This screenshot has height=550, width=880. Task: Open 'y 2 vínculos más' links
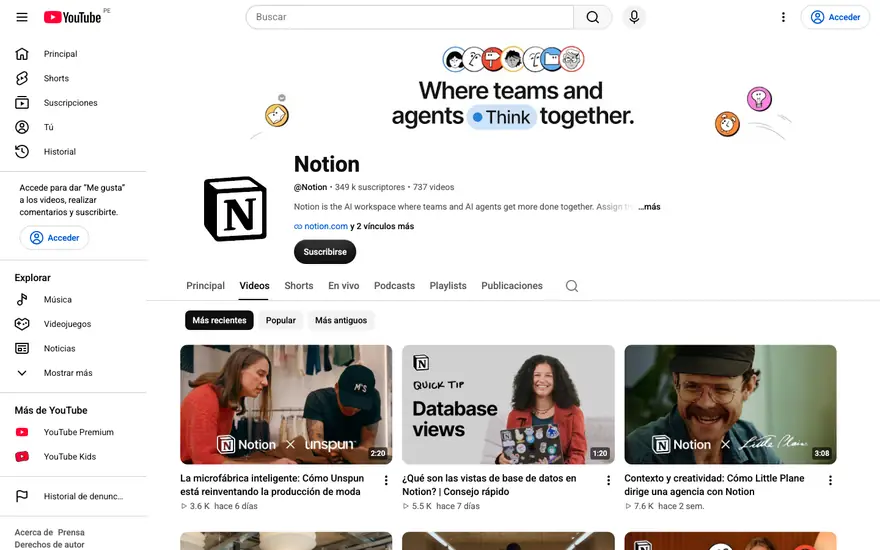(x=382, y=226)
